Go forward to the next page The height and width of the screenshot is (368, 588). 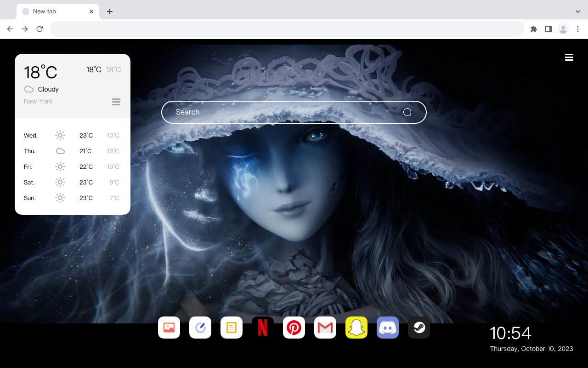pos(25,29)
